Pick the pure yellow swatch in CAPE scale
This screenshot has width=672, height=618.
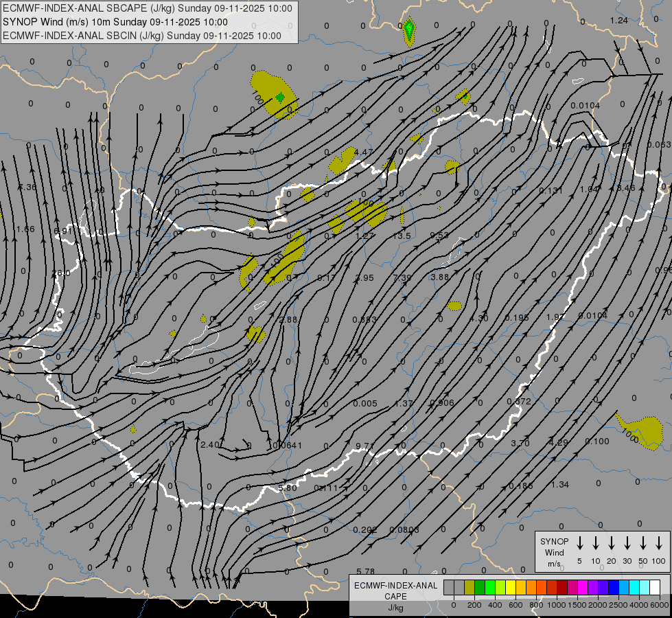click(x=511, y=587)
